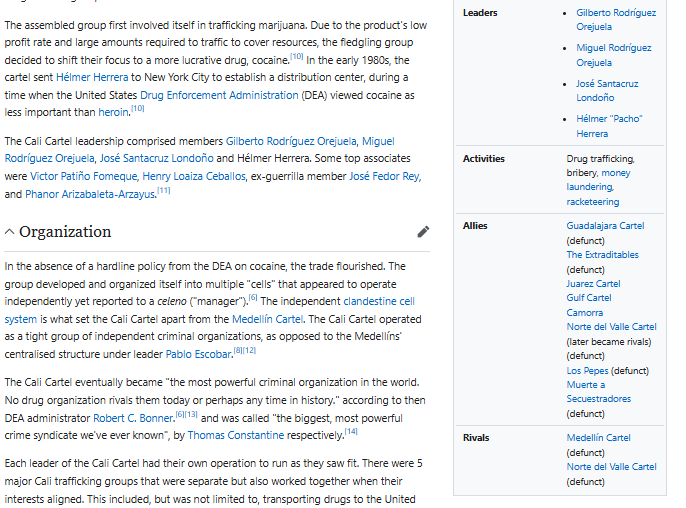Open Victor Patiño Fomeque link

pos(83,176)
